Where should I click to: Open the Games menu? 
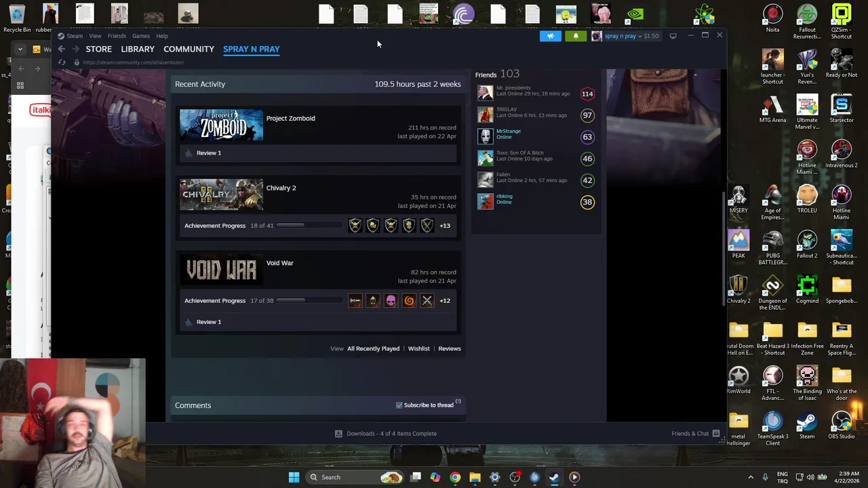coord(141,36)
